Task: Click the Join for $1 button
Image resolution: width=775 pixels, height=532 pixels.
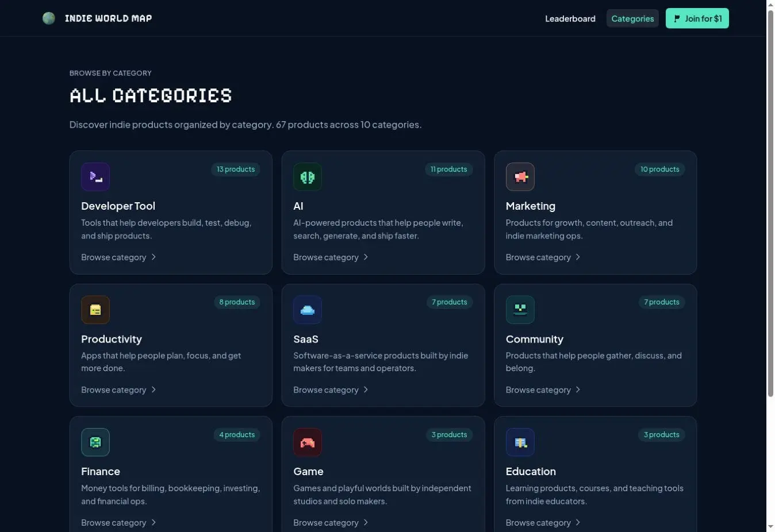Action: pyautogui.click(x=697, y=18)
